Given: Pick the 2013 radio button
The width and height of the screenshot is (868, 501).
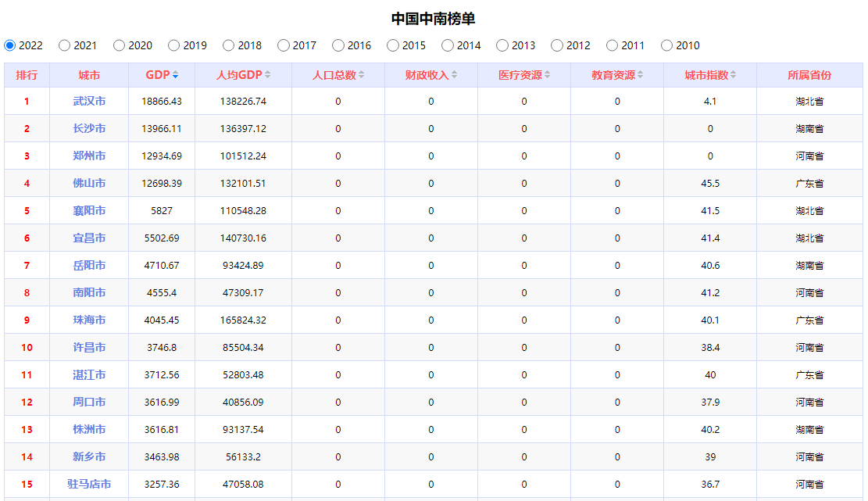Looking at the screenshot, I should pos(502,45).
